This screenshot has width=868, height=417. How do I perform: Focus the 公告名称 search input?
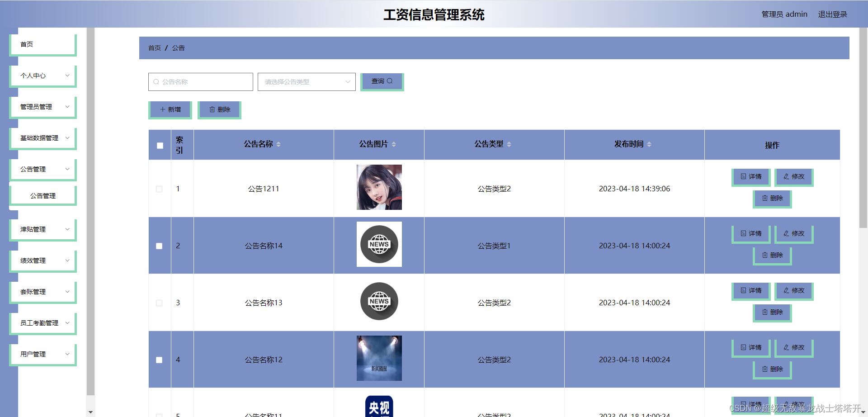[x=201, y=82]
